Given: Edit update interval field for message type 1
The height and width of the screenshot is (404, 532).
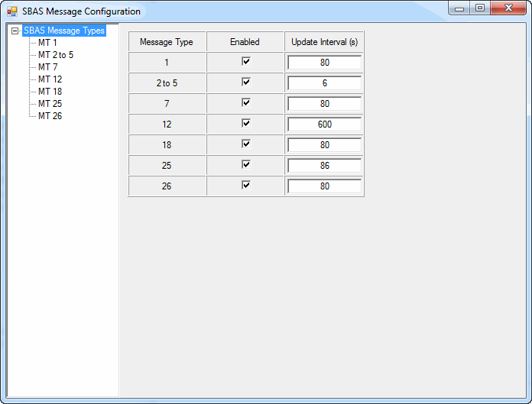Looking at the screenshot, I should click(324, 63).
